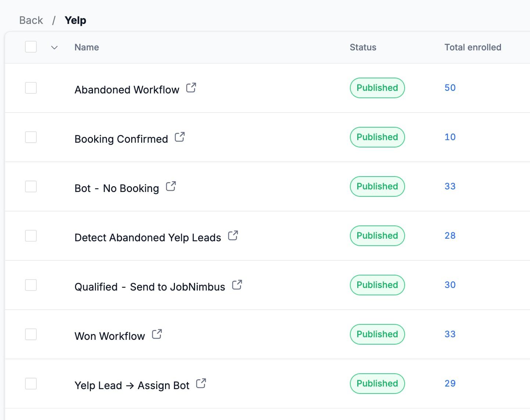Expand the bulk selection chevron dropdown
This screenshot has height=420, width=530.
[54, 47]
